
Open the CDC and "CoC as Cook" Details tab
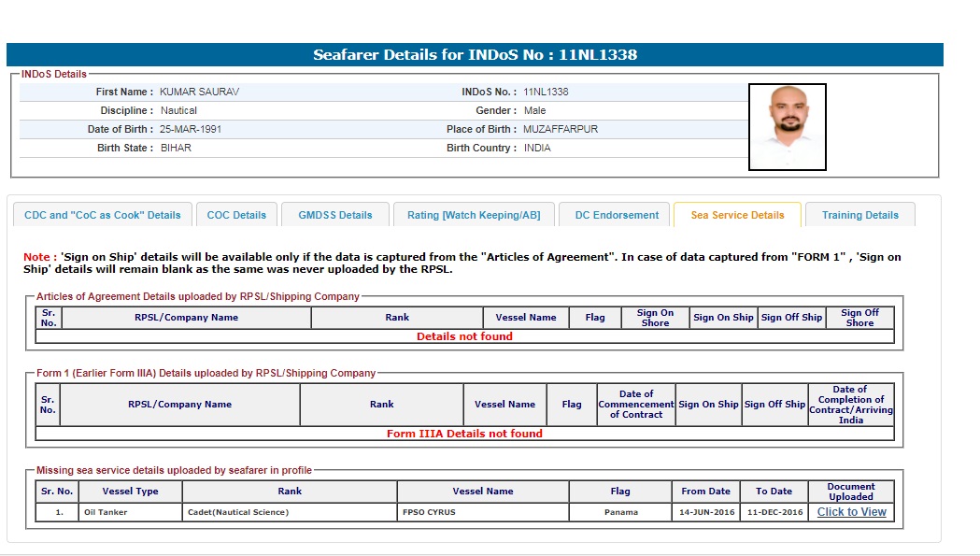point(103,215)
